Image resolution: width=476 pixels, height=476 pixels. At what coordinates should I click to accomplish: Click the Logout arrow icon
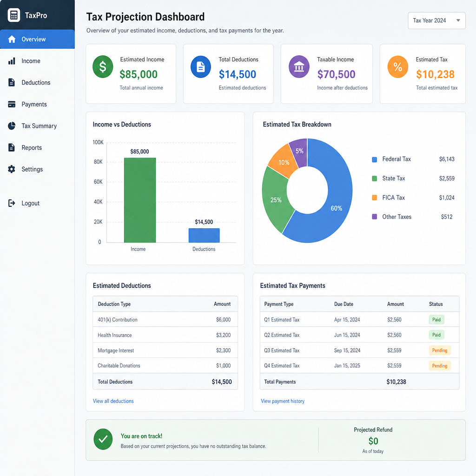(12, 203)
